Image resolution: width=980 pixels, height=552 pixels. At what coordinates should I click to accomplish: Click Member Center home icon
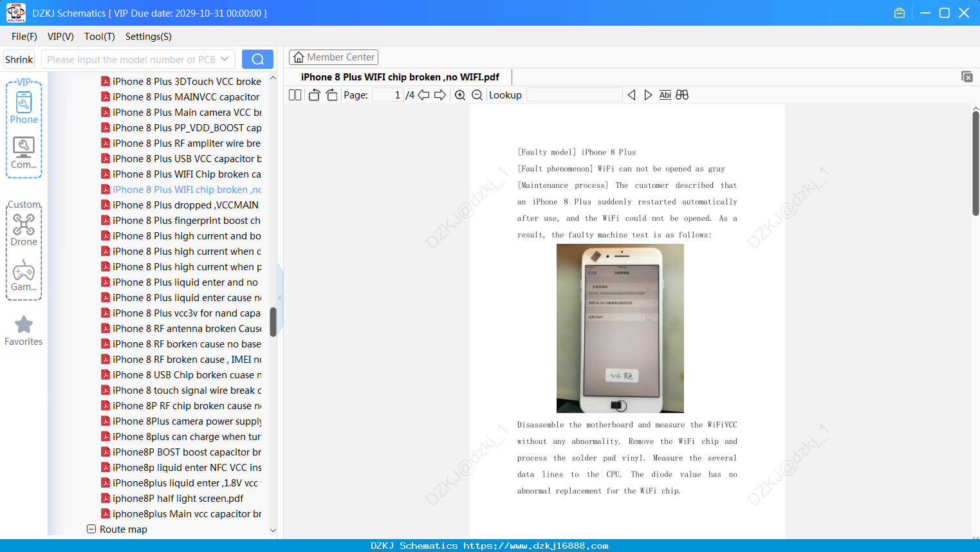(299, 57)
